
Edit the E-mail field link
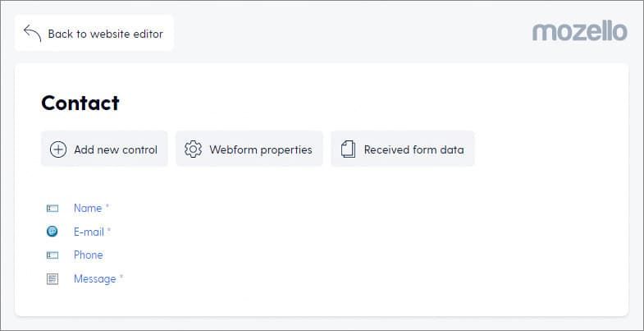click(89, 232)
